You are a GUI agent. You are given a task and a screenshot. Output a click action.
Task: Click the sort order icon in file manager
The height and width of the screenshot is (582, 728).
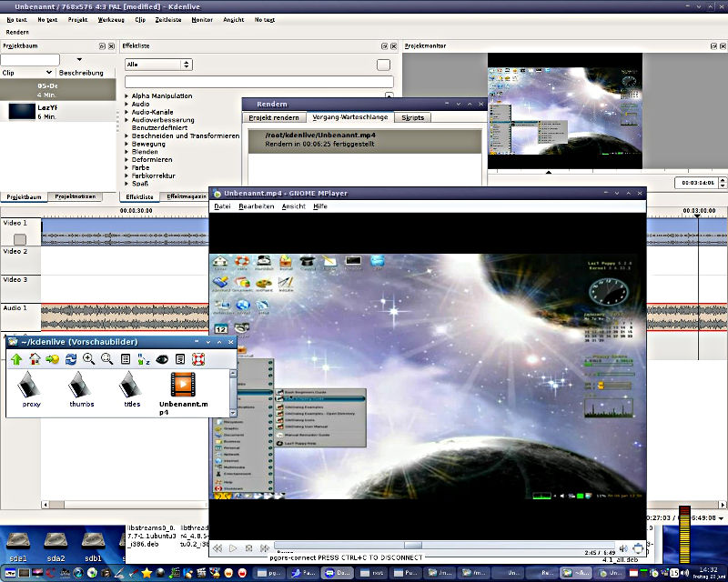[x=144, y=359]
